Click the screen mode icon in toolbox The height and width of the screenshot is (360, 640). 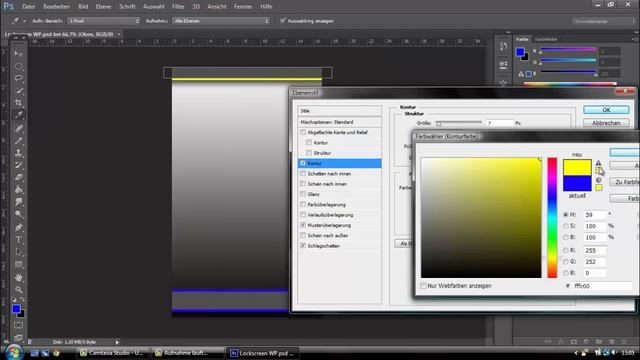tap(19, 337)
